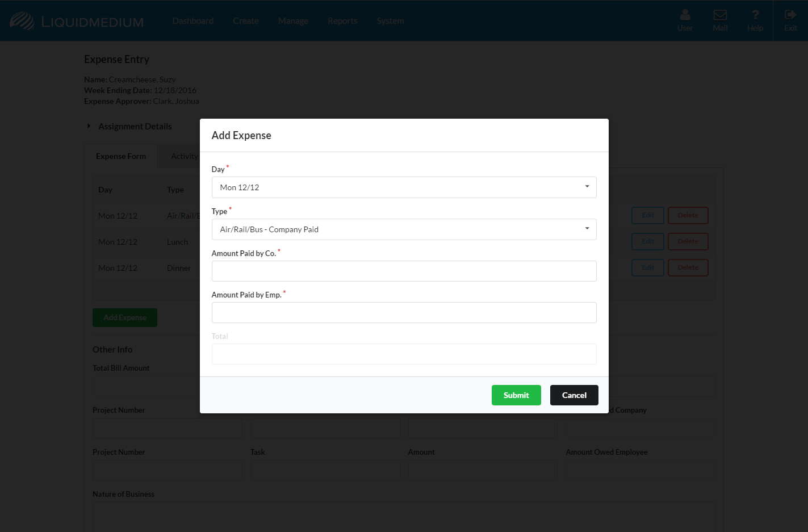Open the Reports menu
The image size is (808, 532).
click(x=342, y=21)
